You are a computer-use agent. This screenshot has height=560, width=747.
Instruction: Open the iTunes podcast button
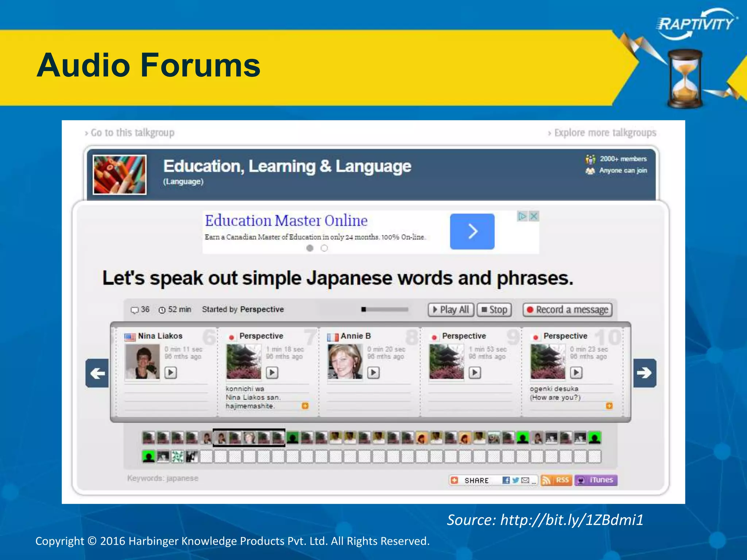tap(596, 480)
